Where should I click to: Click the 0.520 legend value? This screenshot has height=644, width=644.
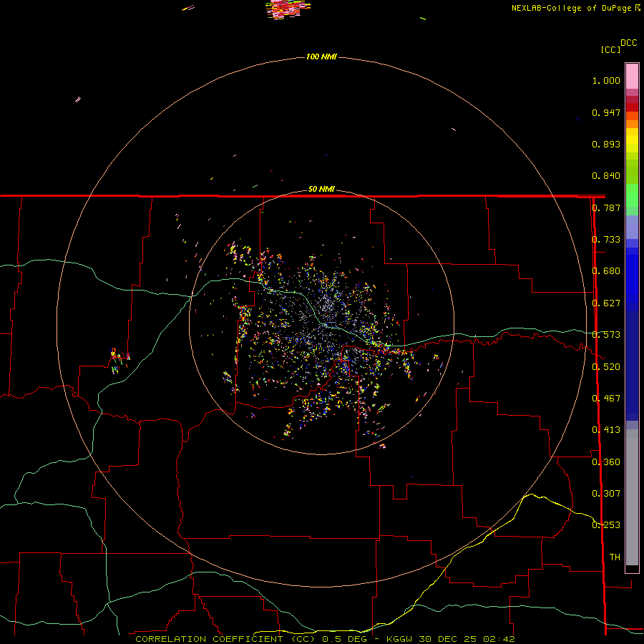coord(606,367)
